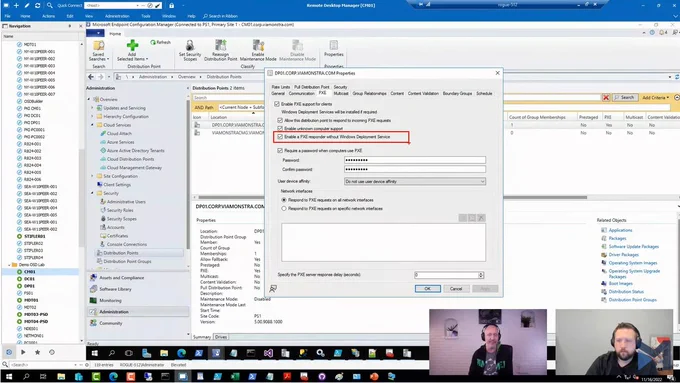The height and width of the screenshot is (383, 680).
Task: Open ribbon Properties for selected item
Action: [x=333, y=48]
